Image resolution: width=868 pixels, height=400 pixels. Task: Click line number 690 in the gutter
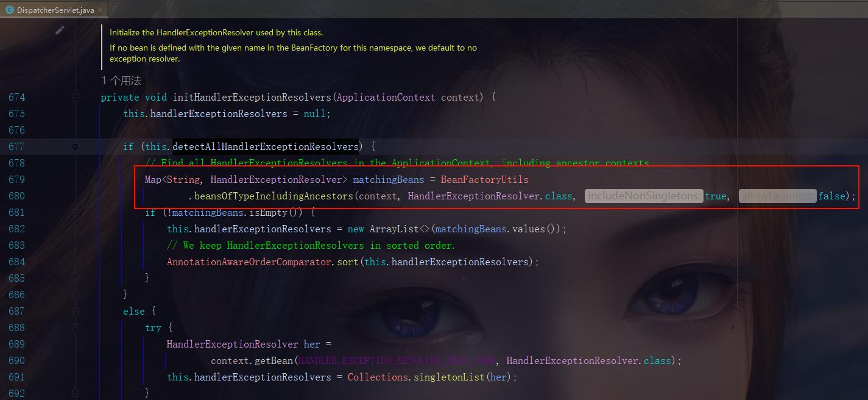(17, 360)
